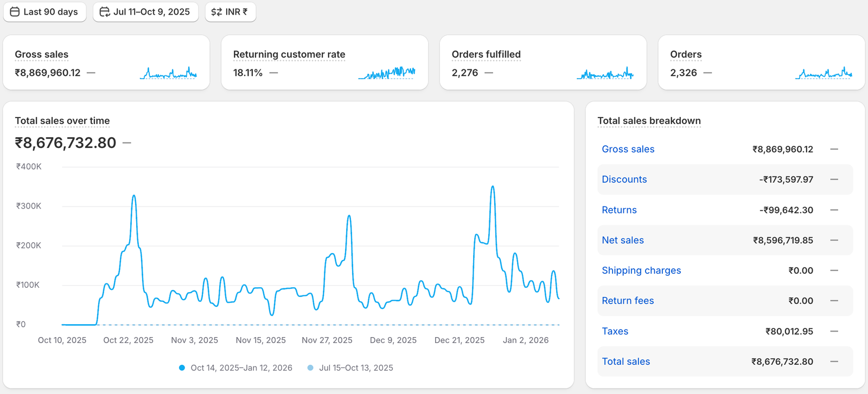Click the currency exchange icon beside INR
This screenshot has width=868, height=394.
[x=216, y=12]
